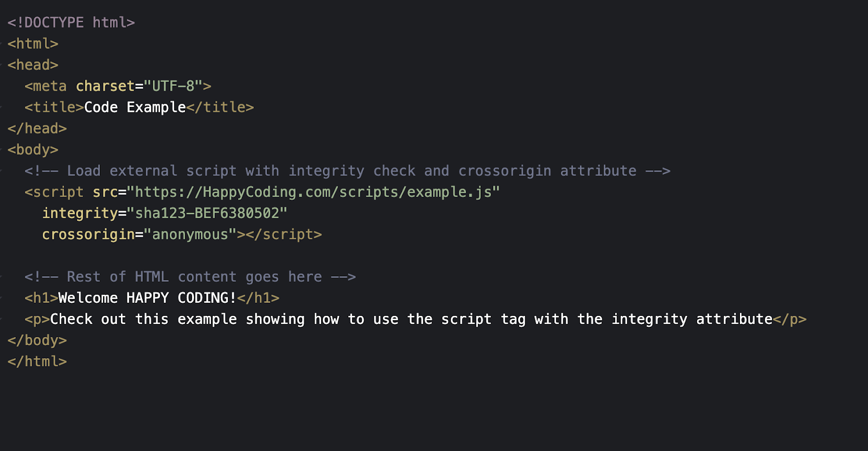Click the paragraph text about integrity attribute
This screenshot has width=868, height=451.
[x=411, y=319]
